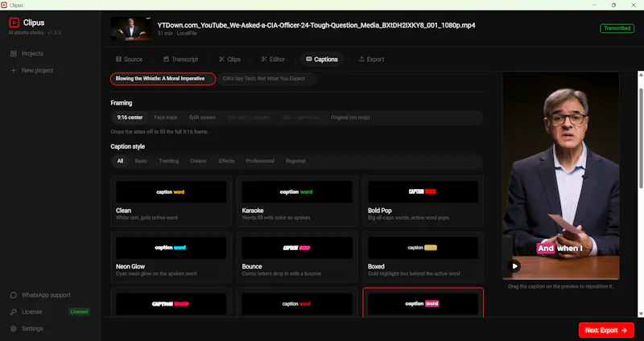Image resolution: width=644 pixels, height=341 pixels.
Task: Click the 'And when I' caption on the preview
Action: click(x=559, y=249)
